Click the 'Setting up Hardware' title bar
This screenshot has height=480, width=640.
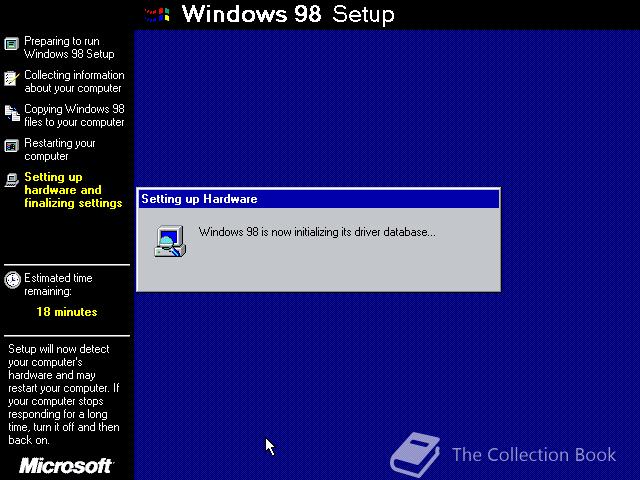tap(319, 199)
